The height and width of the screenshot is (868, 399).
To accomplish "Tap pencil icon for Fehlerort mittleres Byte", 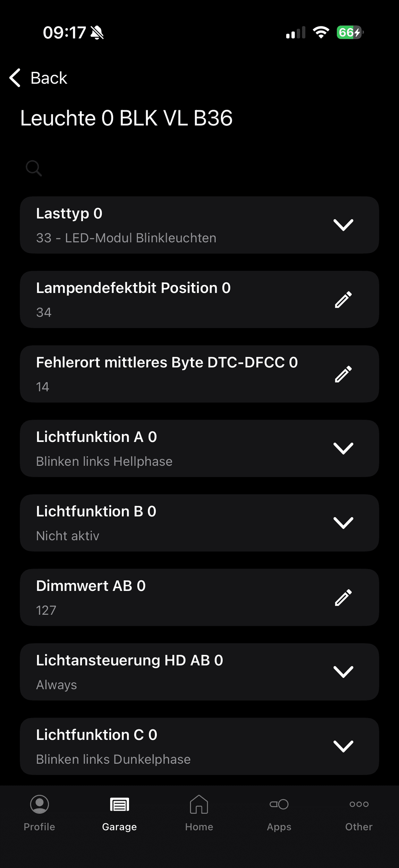I will (343, 374).
